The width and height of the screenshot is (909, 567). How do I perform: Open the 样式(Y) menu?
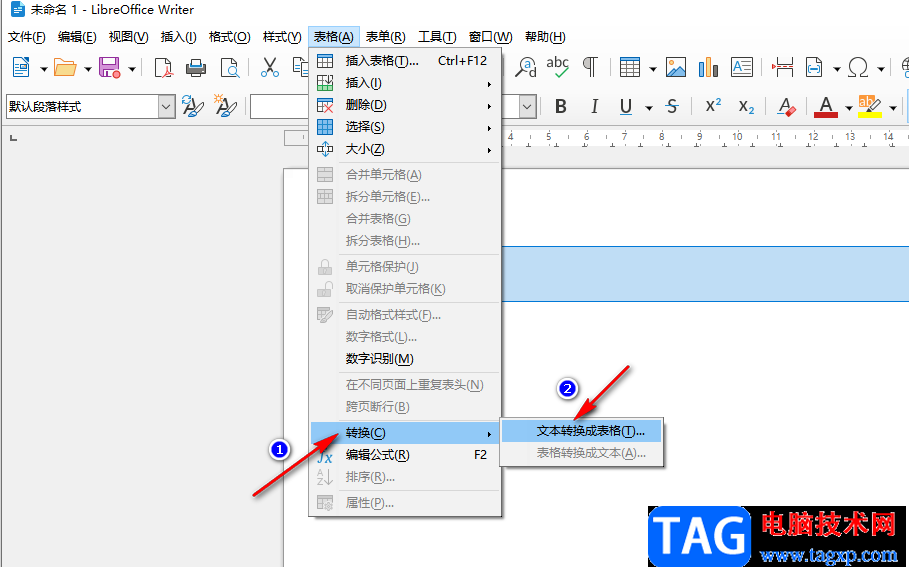click(282, 37)
